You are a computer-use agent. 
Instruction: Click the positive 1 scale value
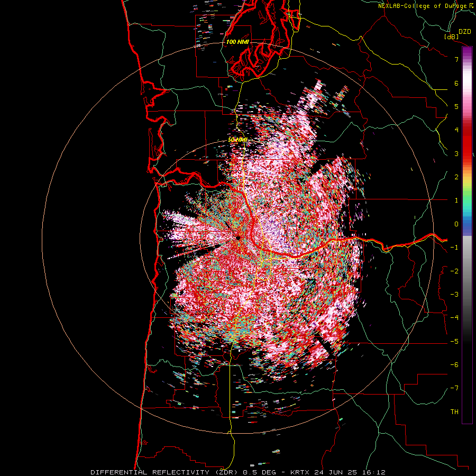[x=456, y=200]
